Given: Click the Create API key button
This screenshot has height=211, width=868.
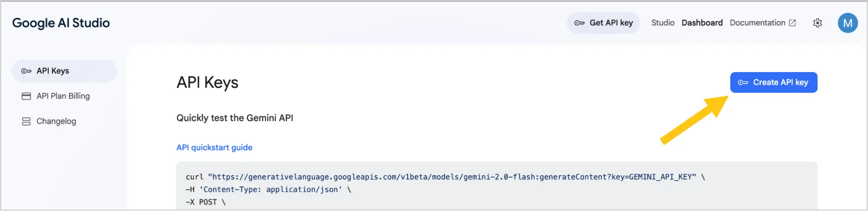Looking at the screenshot, I should [774, 82].
